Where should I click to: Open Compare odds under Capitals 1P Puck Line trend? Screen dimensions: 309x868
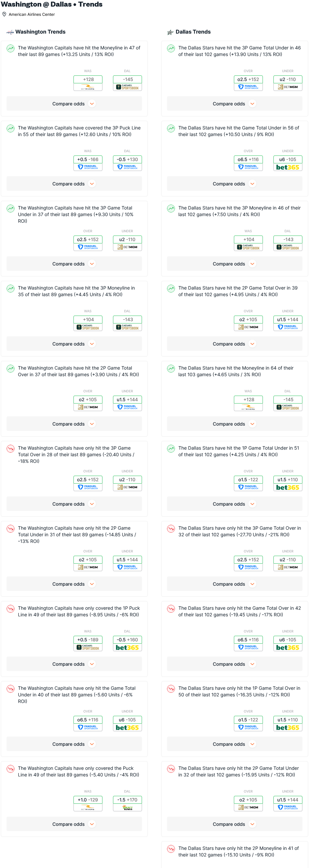coord(74,664)
